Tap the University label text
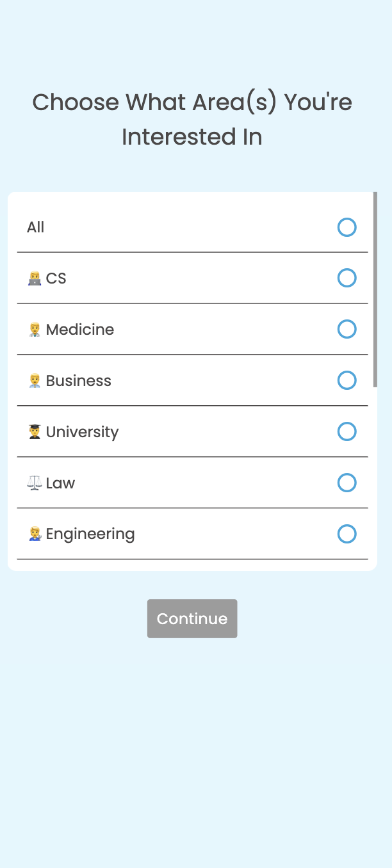Screen dimensions: 392x868 pyautogui.click(x=82, y=432)
